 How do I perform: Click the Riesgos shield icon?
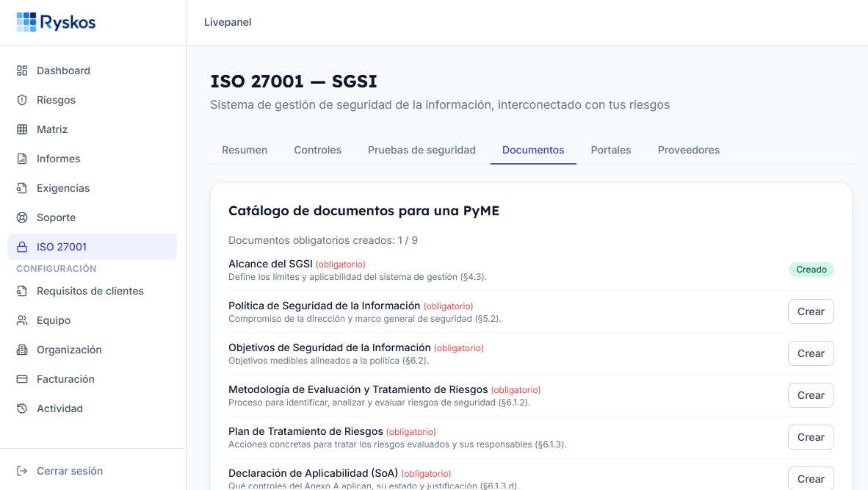click(22, 100)
